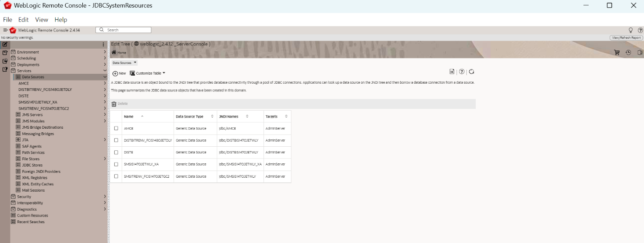Click the Environment folder icon
This screenshot has height=243, width=644.
pyautogui.click(x=13, y=52)
